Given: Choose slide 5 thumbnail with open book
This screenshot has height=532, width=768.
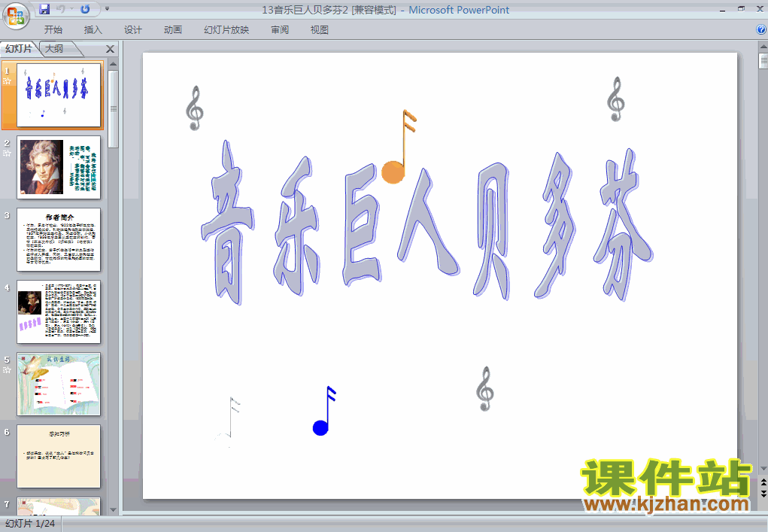Looking at the screenshot, I should [x=59, y=384].
